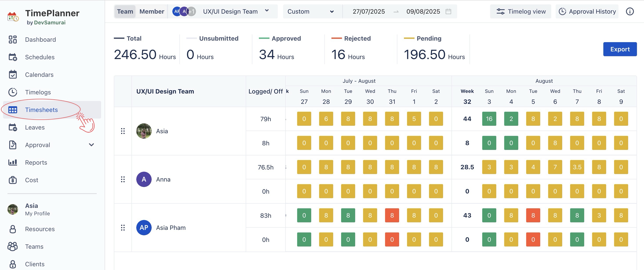Click the Cost money icon

pos(13,180)
